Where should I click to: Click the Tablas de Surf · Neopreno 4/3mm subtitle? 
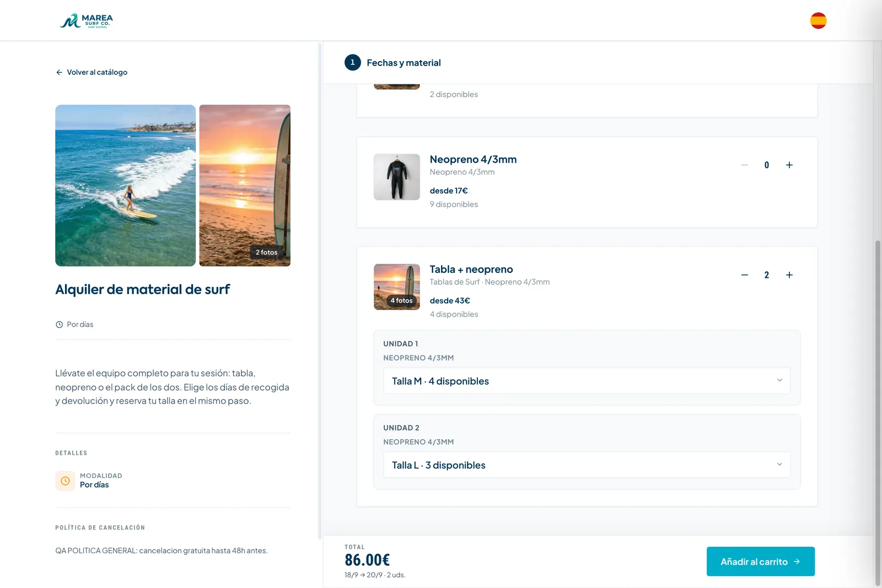pos(490,282)
